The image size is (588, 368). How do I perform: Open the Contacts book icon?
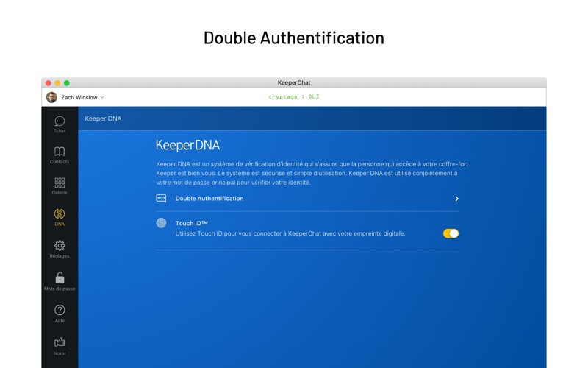coord(60,152)
